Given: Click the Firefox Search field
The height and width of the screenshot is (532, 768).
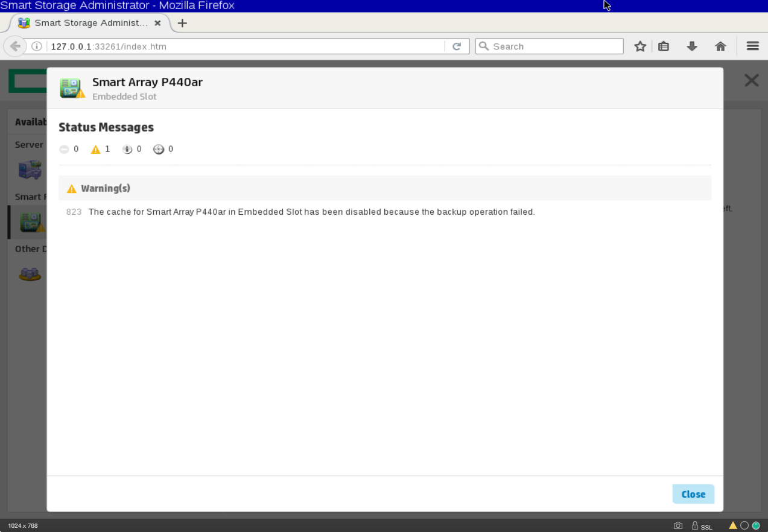Looking at the screenshot, I should (549, 46).
